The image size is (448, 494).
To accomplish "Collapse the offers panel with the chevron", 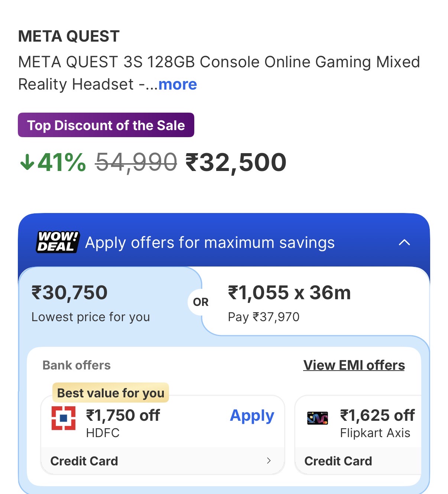I will point(404,243).
